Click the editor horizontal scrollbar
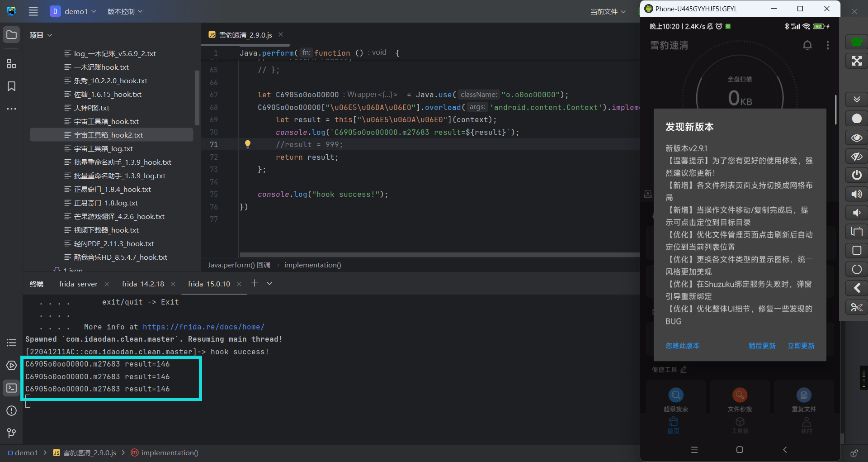This screenshot has width=868, height=462. pos(439,255)
